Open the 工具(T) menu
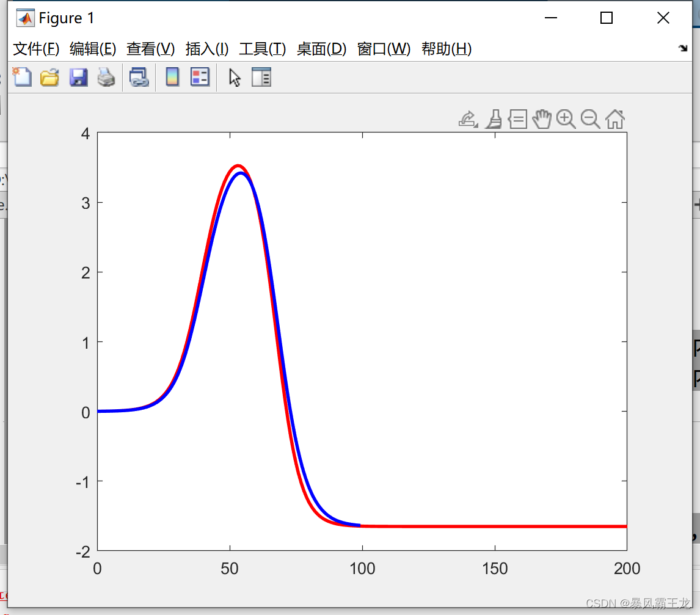 coord(263,49)
